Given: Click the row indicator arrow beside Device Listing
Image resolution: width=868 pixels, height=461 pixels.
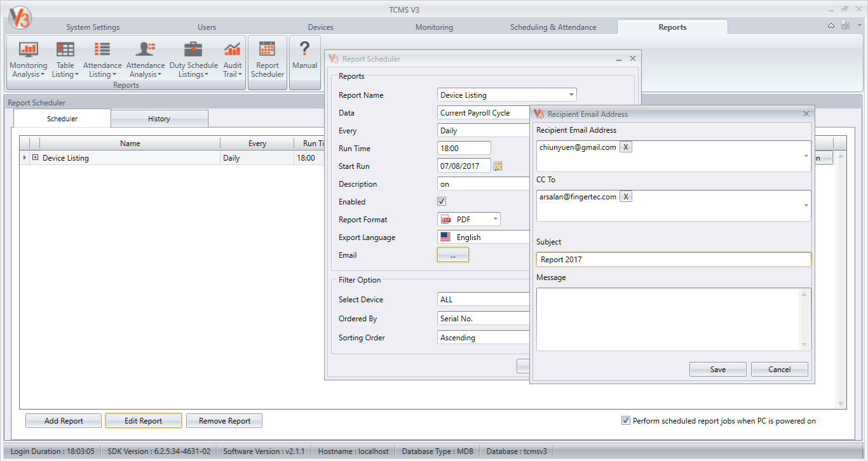Looking at the screenshot, I should pos(25,158).
